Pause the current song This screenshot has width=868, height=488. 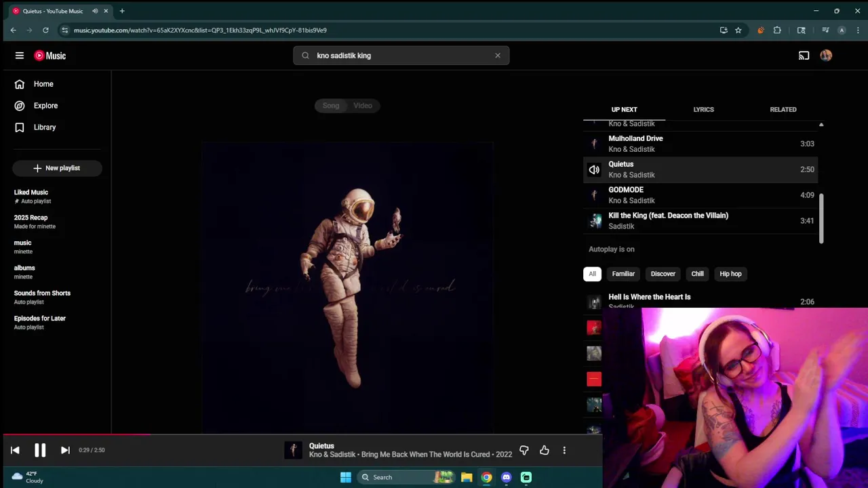point(40,450)
